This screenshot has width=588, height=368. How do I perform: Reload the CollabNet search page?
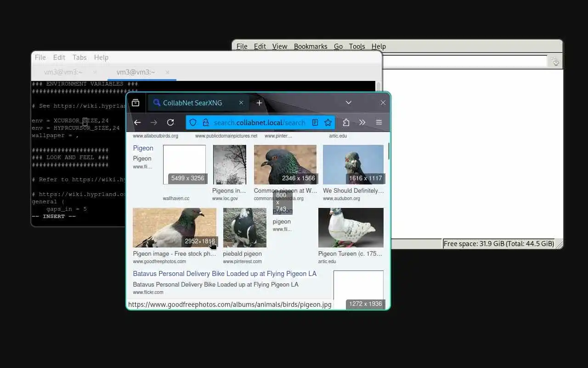click(x=170, y=122)
